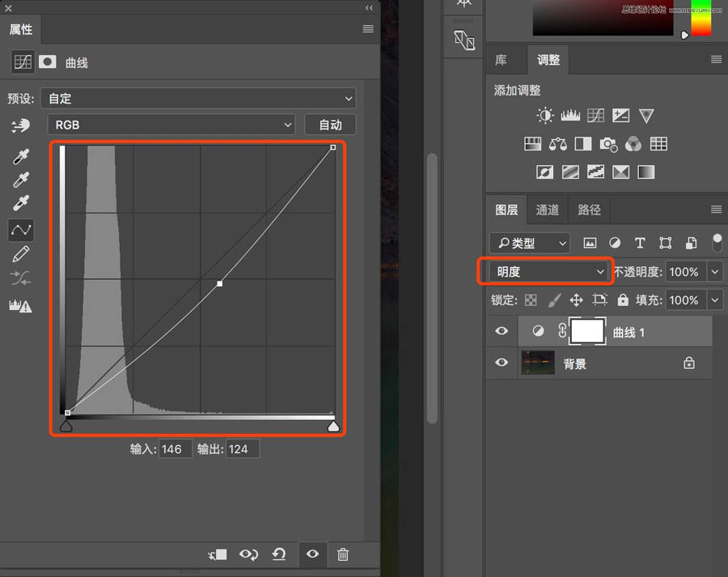Open the 明度 blend mode dropdown
Screen dimensions: 728x577
click(x=548, y=272)
